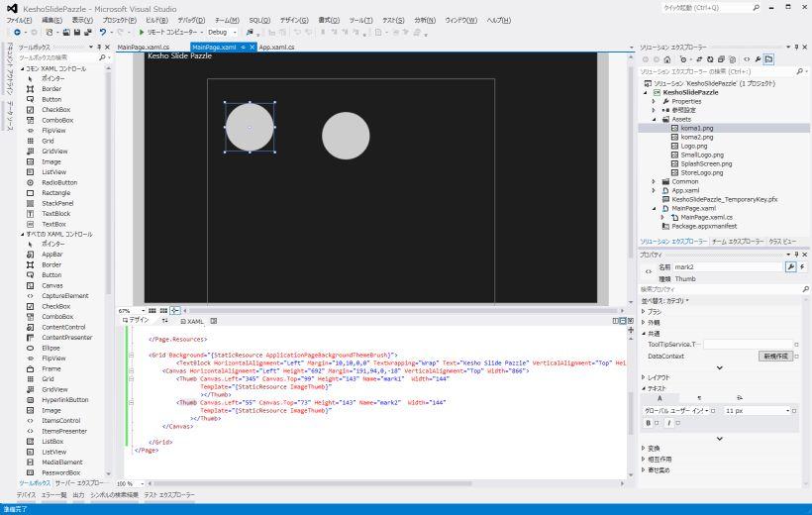Switch to the XAML view button
The width and height of the screenshot is (812, 515).
pyautogui.click(x=191, y=321)
